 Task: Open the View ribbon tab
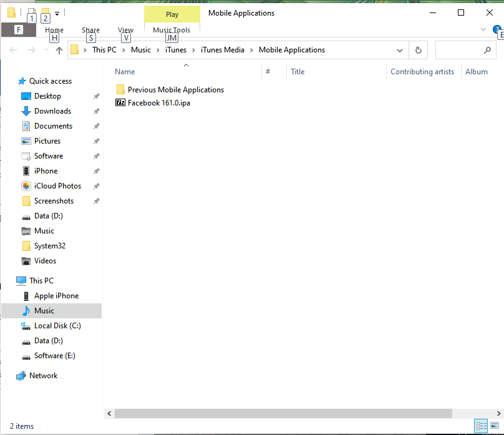(125, 30)
